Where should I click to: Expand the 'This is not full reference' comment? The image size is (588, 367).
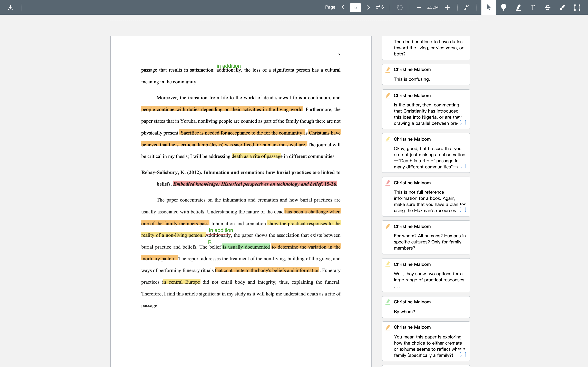point(463,210)
